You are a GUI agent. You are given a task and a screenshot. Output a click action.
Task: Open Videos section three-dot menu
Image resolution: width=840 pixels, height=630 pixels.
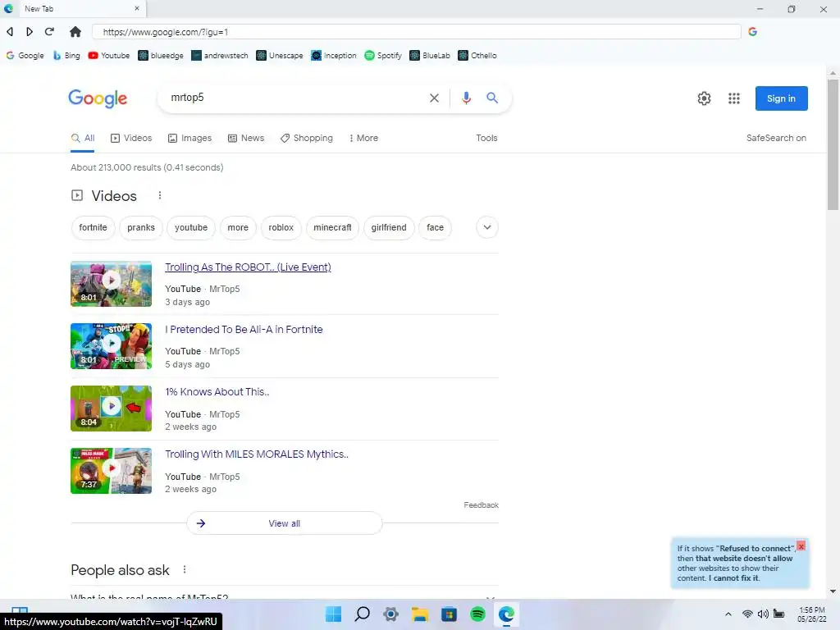160,195
